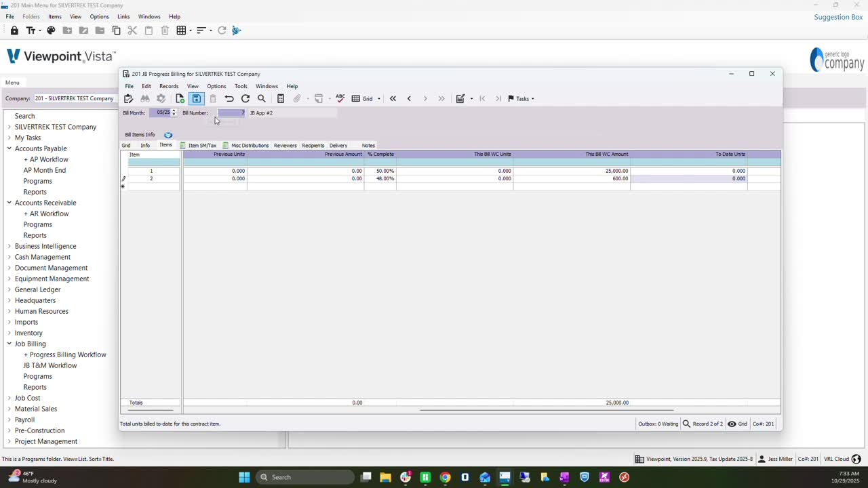Image resolution: width=868 pixels, height=488 pixels.
Task: Click the Viewpoint version info icon
Action: tap(639, 459)
